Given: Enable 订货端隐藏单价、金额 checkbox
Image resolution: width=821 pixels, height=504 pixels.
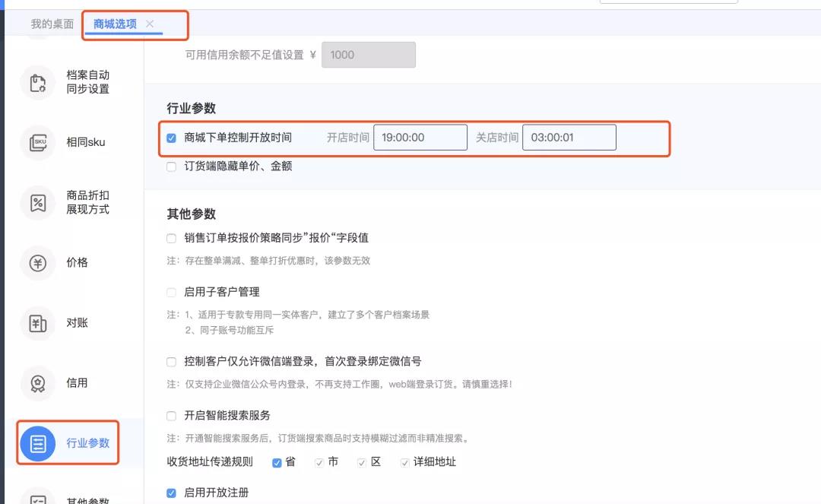Looking at the screenshot, I should [170, 166].
